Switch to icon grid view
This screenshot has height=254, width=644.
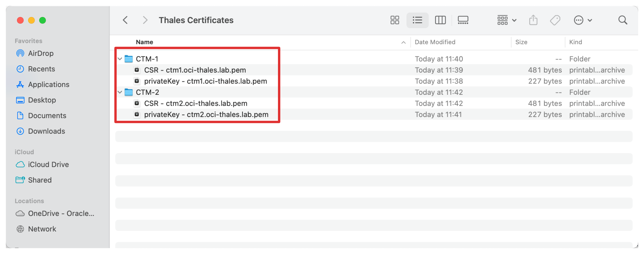pyautogui.click(x=395, y=20)
